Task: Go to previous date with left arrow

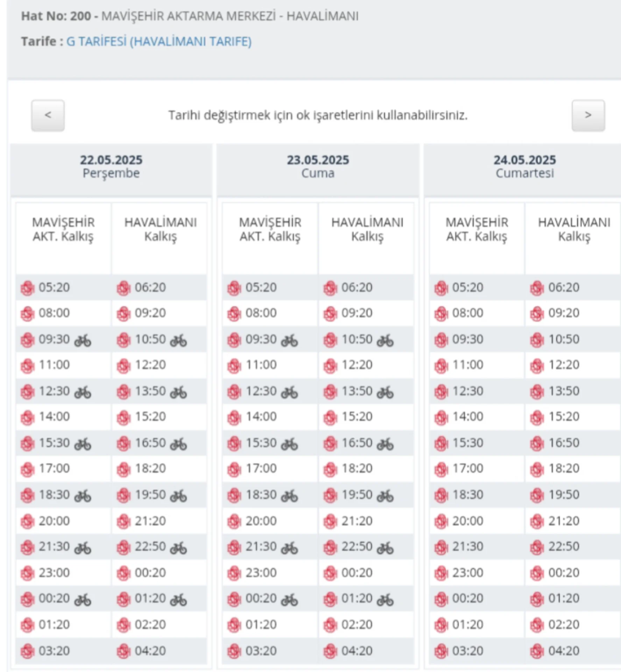Action: (48, 115)
